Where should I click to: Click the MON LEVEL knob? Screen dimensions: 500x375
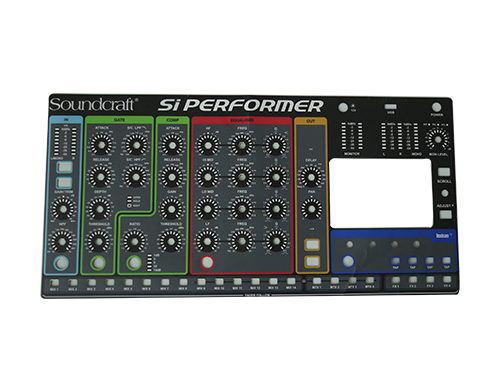pyautogui.click(x=438, y=140)
